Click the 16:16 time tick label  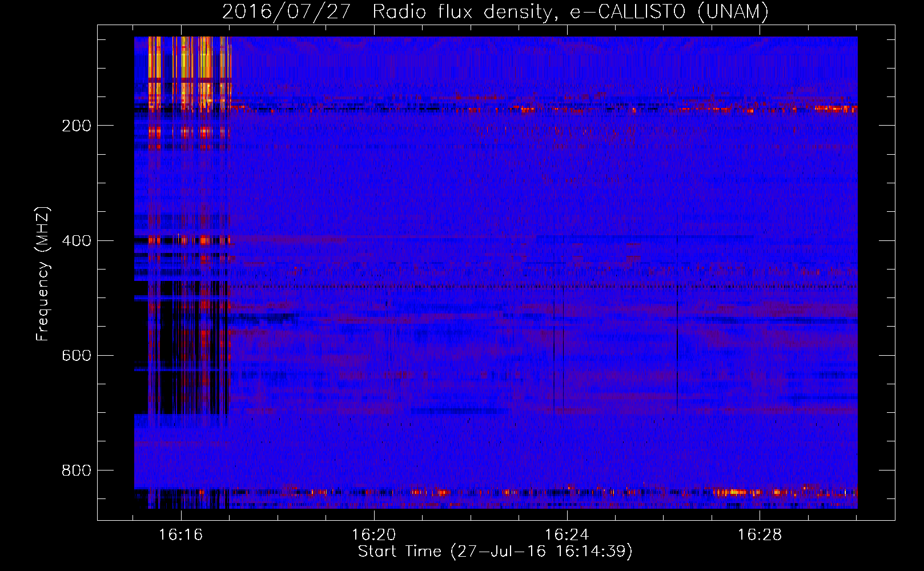(x=181, y=534)
